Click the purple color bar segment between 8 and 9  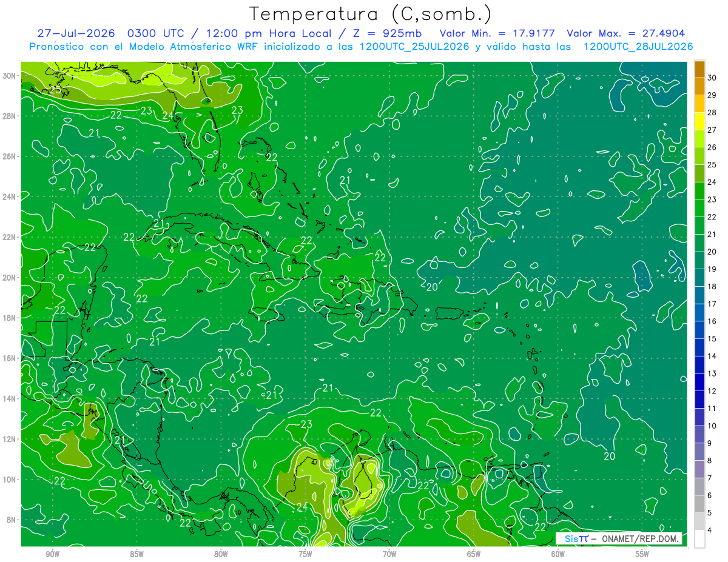[x=700, y=452]
